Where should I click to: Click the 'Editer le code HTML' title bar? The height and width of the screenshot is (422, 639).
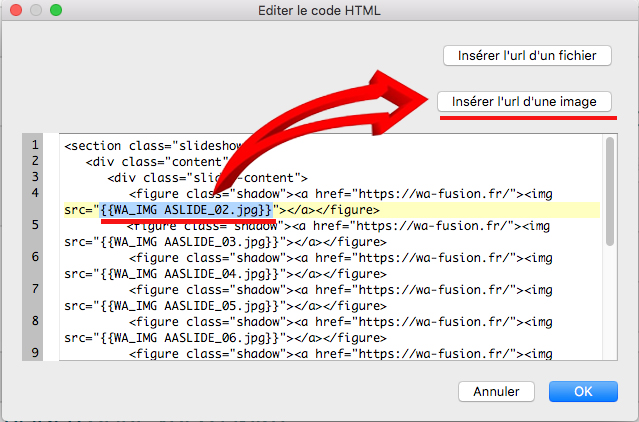pos(319,9)
